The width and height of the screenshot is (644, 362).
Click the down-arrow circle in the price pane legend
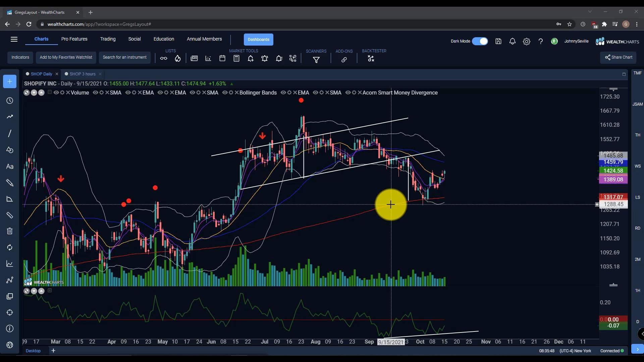point(34,93)
